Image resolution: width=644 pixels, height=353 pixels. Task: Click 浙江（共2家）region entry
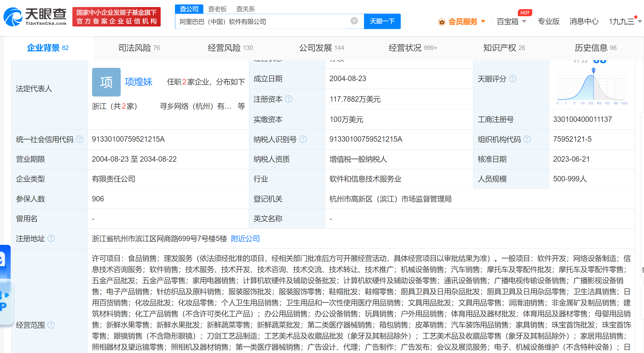[114, 106]
